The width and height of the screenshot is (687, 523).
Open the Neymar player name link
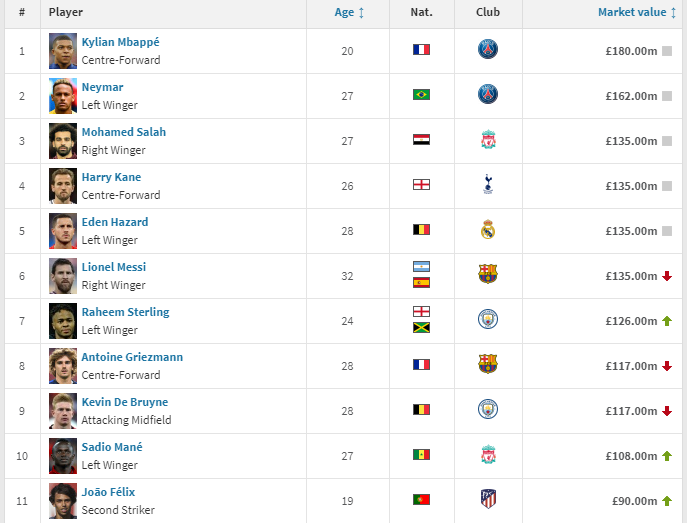pyautogui.click(x=102, y=87)
